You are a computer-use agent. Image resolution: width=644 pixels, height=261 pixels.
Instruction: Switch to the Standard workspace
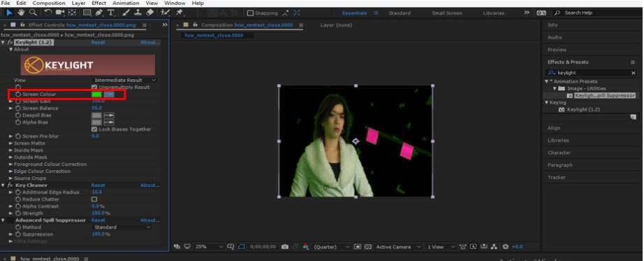pos(400,13)
